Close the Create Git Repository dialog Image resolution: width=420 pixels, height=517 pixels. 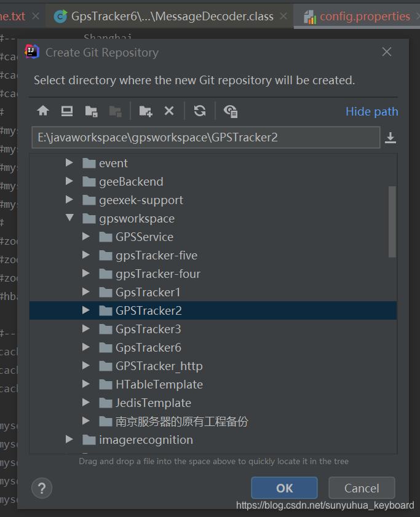point(387,52)
